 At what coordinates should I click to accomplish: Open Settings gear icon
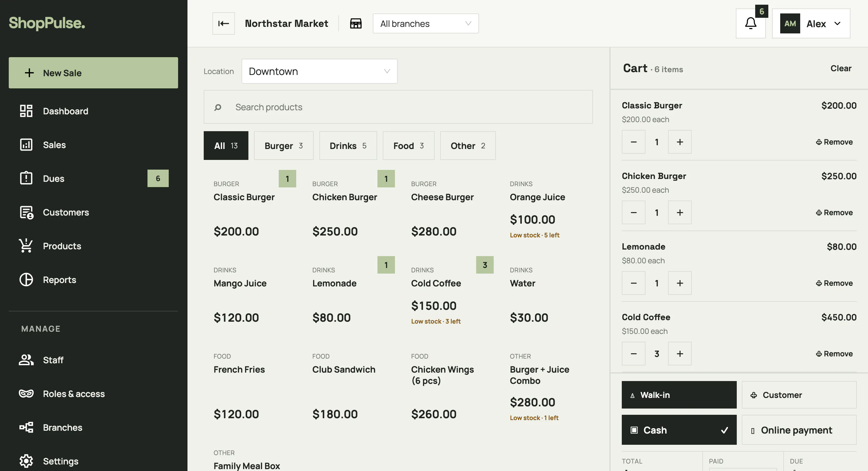pos(26,461)
